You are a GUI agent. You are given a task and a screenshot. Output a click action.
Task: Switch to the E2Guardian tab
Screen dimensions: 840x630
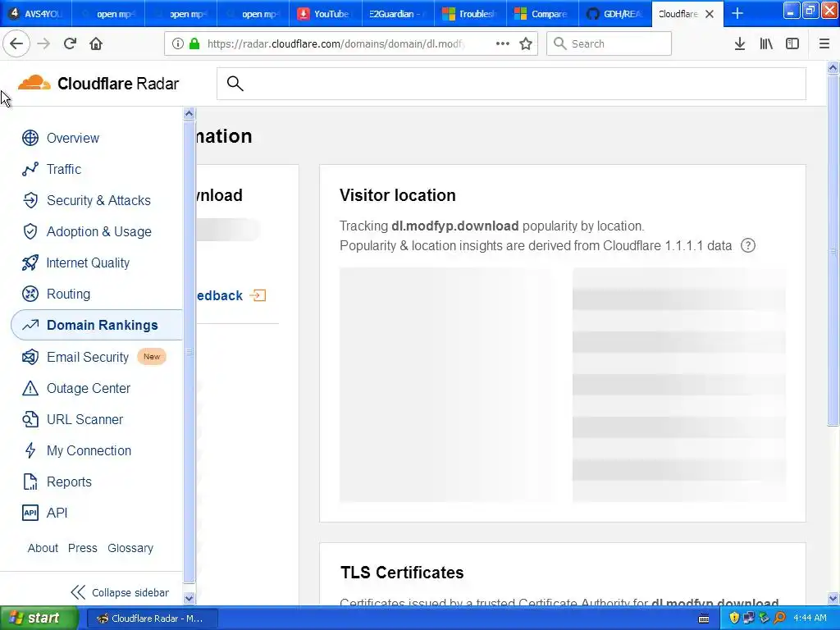tap(398, 14)
